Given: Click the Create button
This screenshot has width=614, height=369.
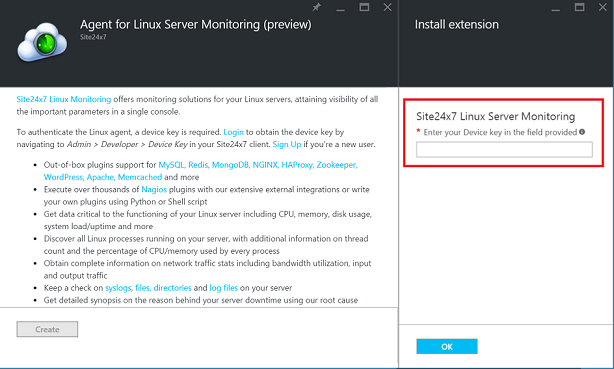Looking at the screenshot, I should click(x=47, y=329).
